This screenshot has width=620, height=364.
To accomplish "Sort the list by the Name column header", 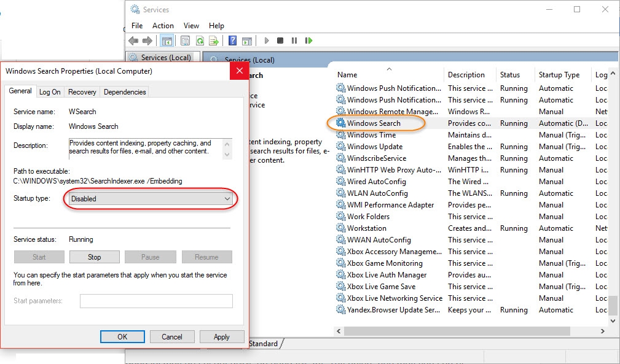I will click(347, 75).
